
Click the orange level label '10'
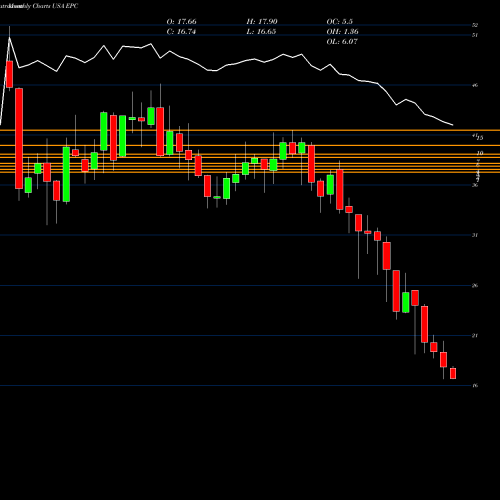(x=480, y=153)
